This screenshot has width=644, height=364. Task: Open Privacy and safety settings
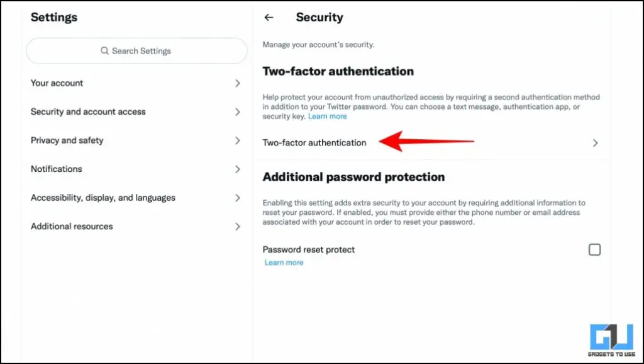136,140
